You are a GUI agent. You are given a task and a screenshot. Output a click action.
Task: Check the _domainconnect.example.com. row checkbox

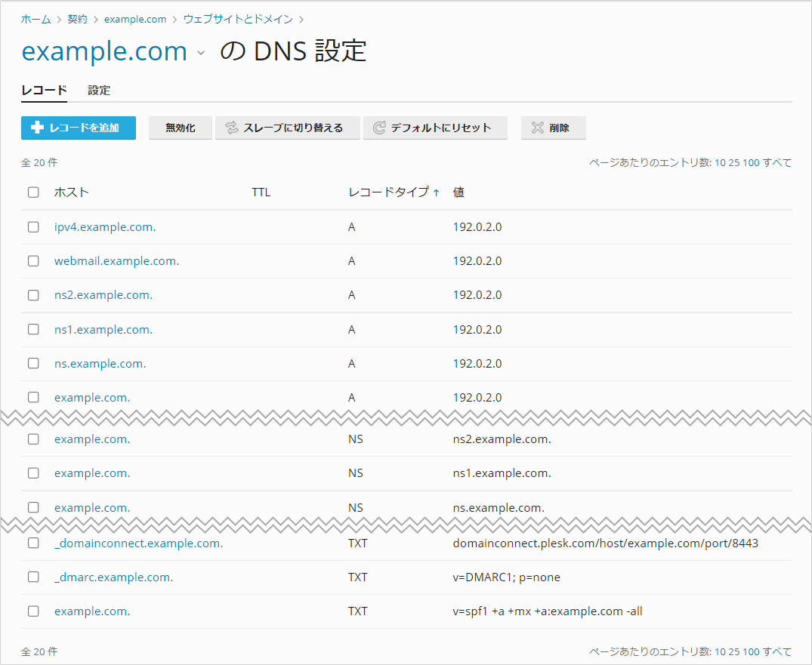point(33,543)
